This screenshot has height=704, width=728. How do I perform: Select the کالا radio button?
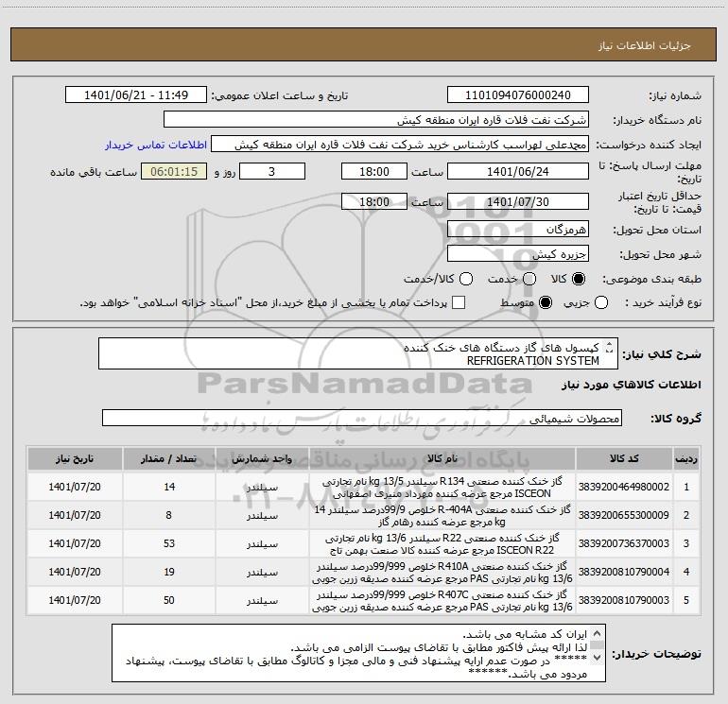point(579,279)
